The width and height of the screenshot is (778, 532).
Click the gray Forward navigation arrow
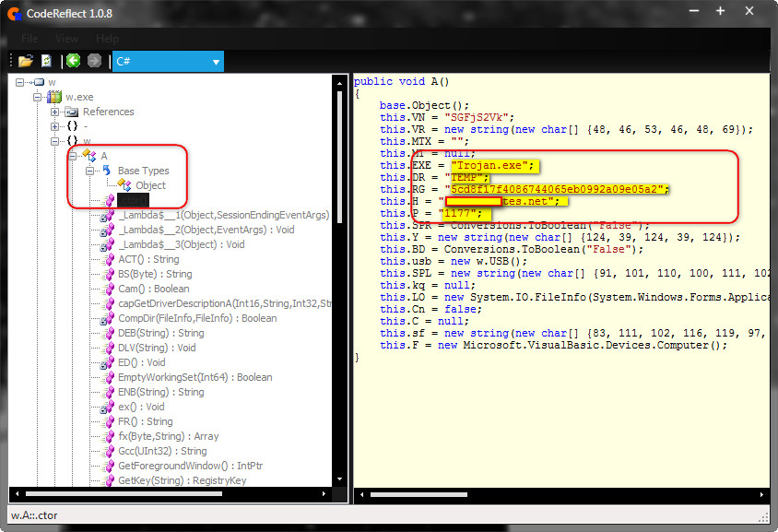(x=94, y=62)
